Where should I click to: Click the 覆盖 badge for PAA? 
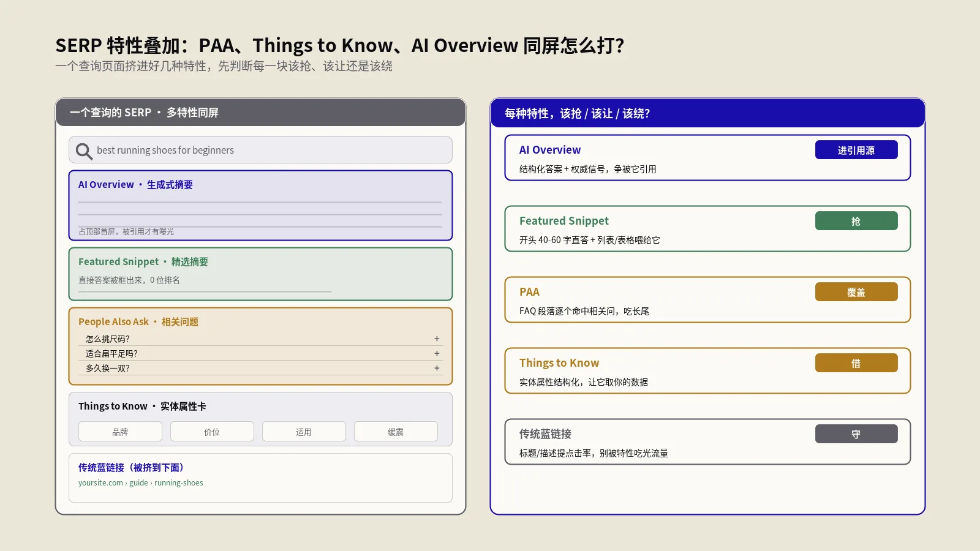tap(856, 292)
